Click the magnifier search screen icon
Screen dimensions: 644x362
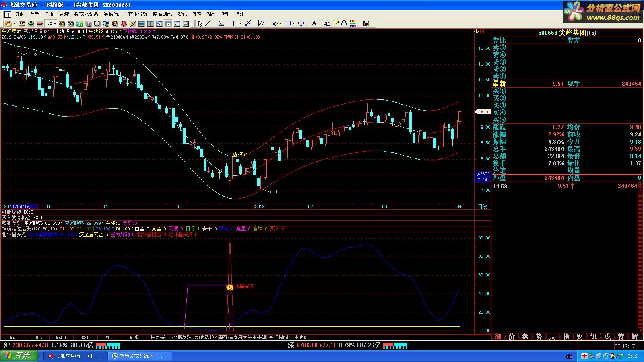106,24
